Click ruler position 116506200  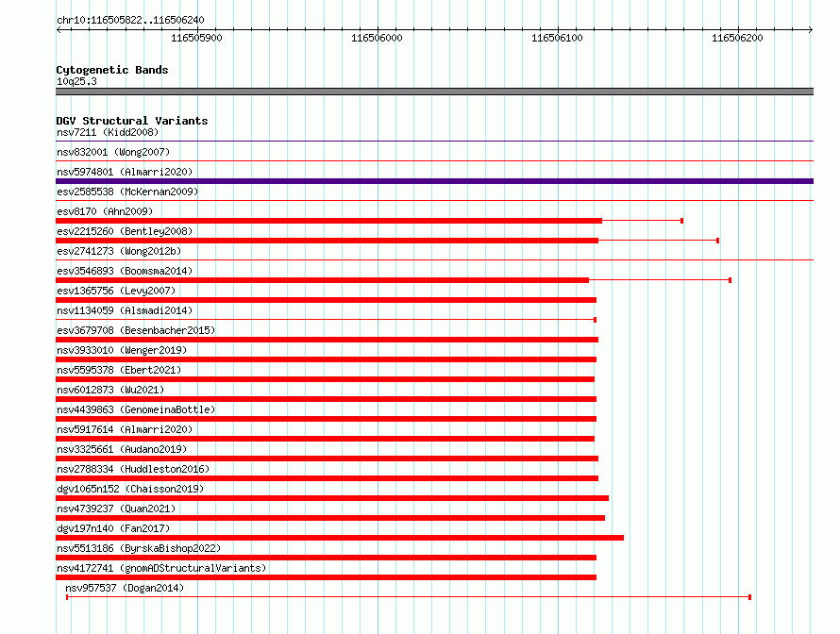[737, 38]
